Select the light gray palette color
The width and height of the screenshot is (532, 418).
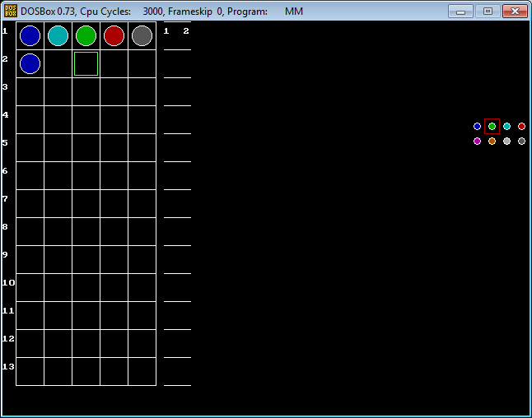(x=506, y=142)
